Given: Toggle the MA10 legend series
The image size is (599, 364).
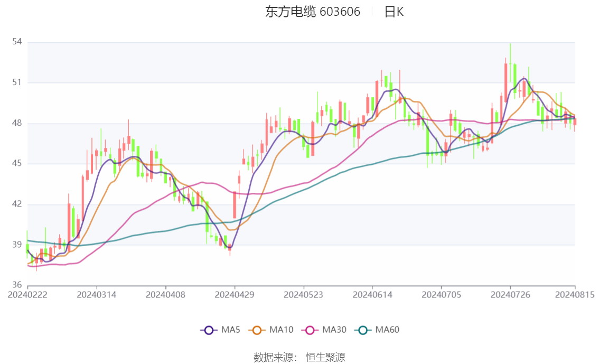Looking at the screenshot, I should click(x=271, y=330).
